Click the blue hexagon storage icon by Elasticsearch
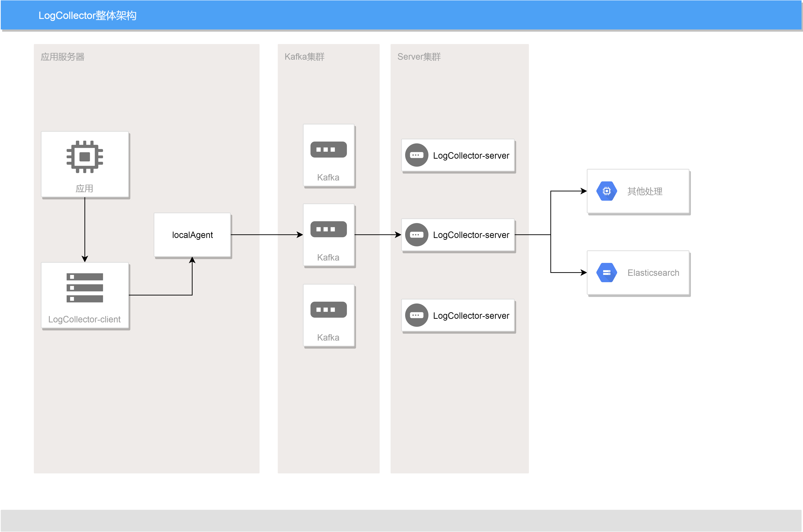The image size is (803, 532). [x=606, y=272]
